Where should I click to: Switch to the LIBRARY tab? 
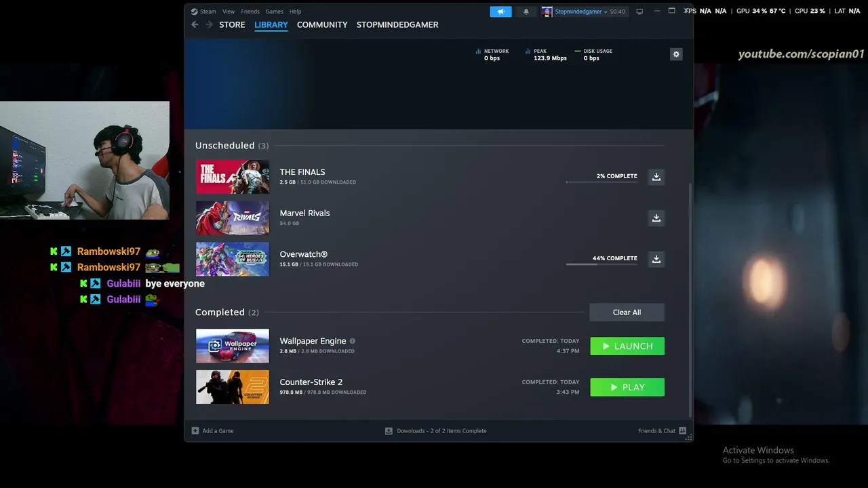click(x=271, y=24)
